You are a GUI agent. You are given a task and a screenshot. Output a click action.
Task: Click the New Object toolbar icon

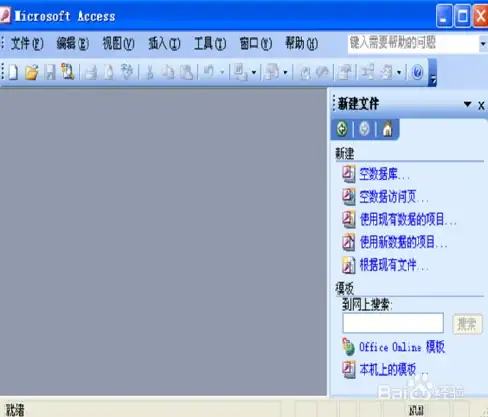(387, 72)
